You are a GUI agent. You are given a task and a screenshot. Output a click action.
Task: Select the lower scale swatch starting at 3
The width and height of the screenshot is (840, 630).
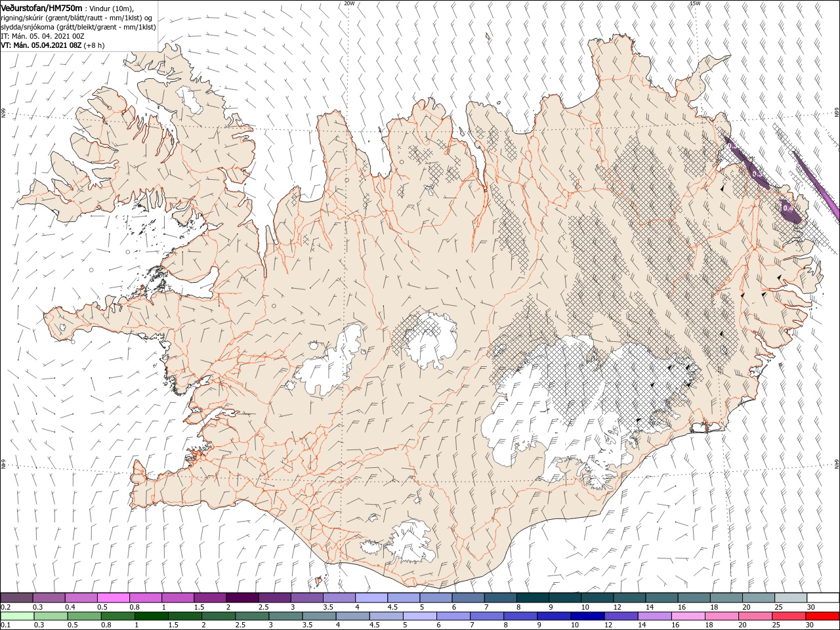tap(285, 616)
